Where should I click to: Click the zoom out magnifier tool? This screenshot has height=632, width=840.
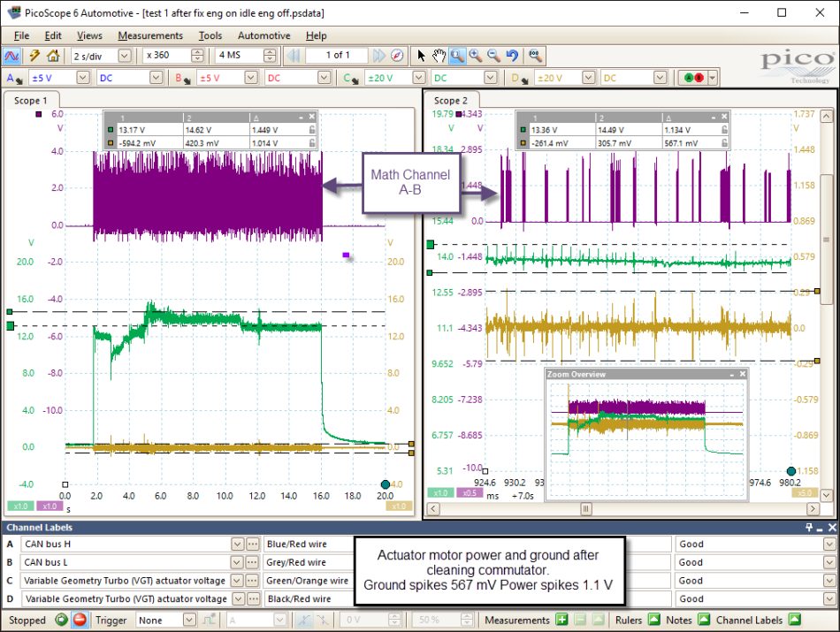[x=494, y=55]
